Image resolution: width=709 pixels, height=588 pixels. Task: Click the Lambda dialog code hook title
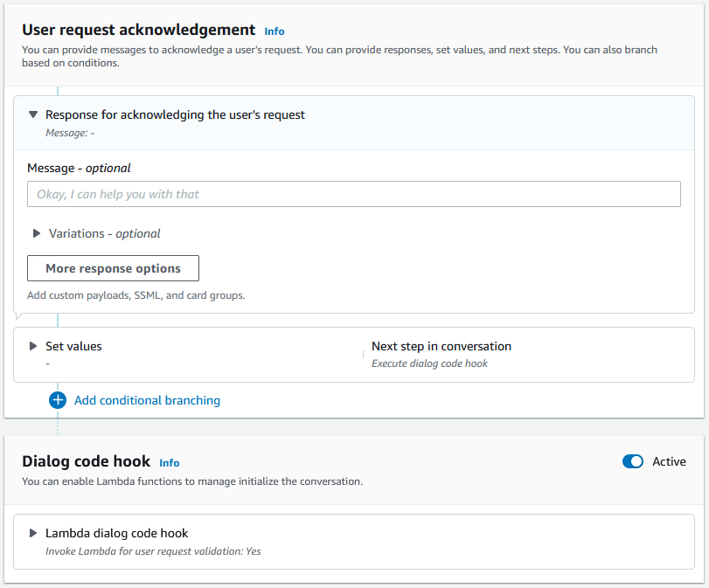point(116,533)
